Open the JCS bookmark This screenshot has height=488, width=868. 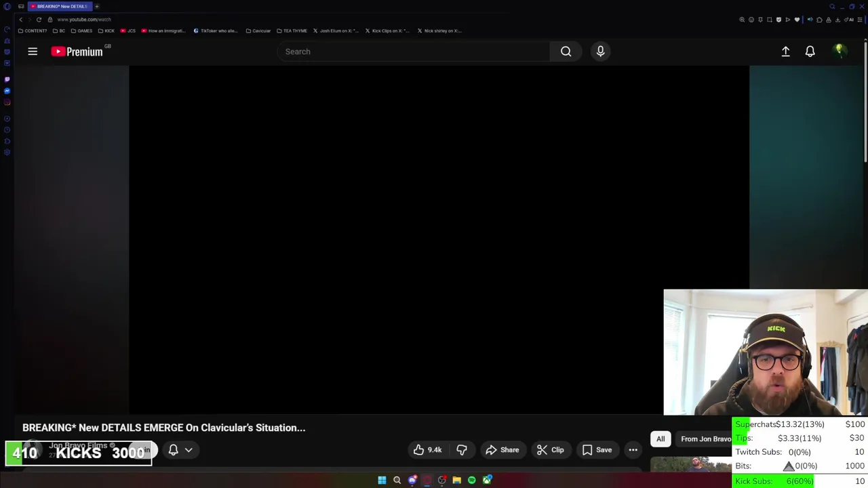click(128, 30)
